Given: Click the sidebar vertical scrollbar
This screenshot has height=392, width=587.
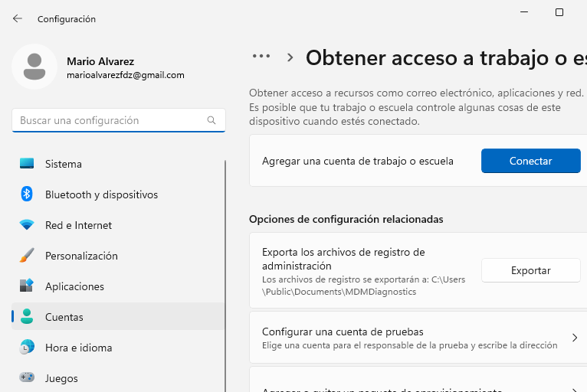Looking at the screenshot, I should point(225,276).
